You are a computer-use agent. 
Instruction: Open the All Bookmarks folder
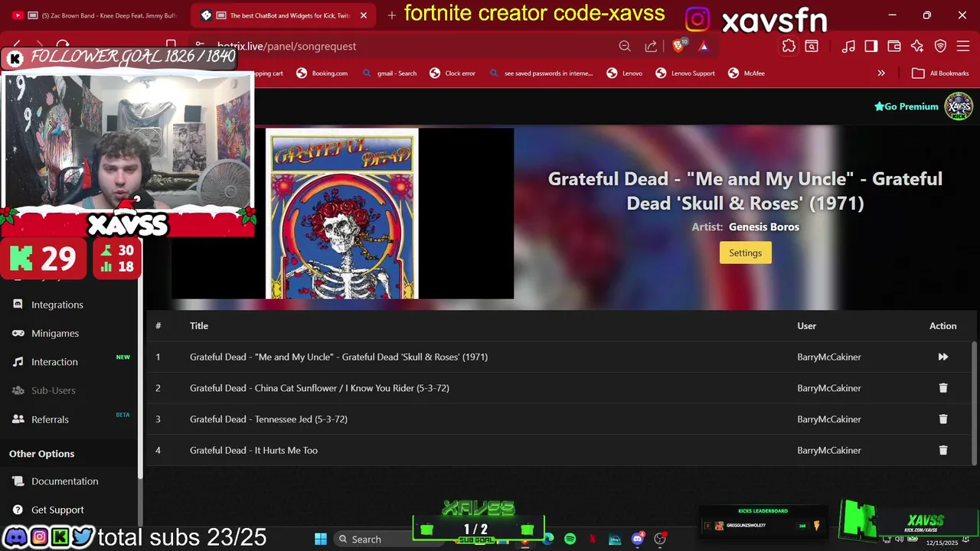click(x=940, y=73)
